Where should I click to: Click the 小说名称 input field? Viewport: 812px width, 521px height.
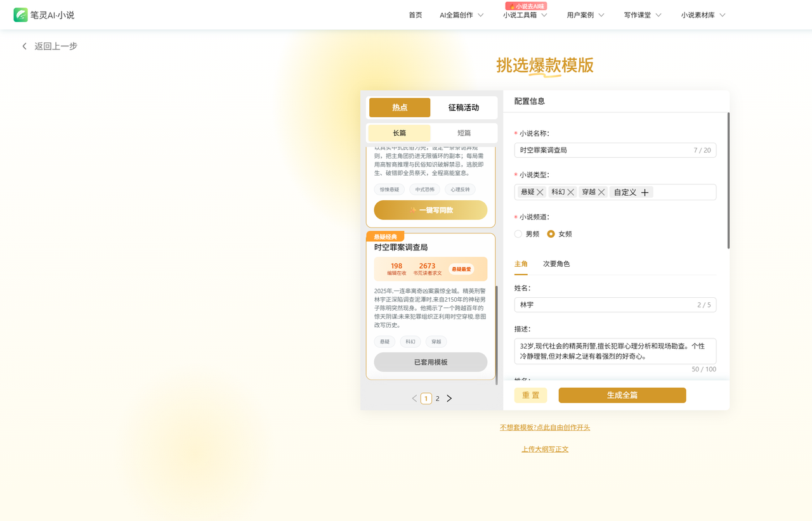[x=615, y=150]
